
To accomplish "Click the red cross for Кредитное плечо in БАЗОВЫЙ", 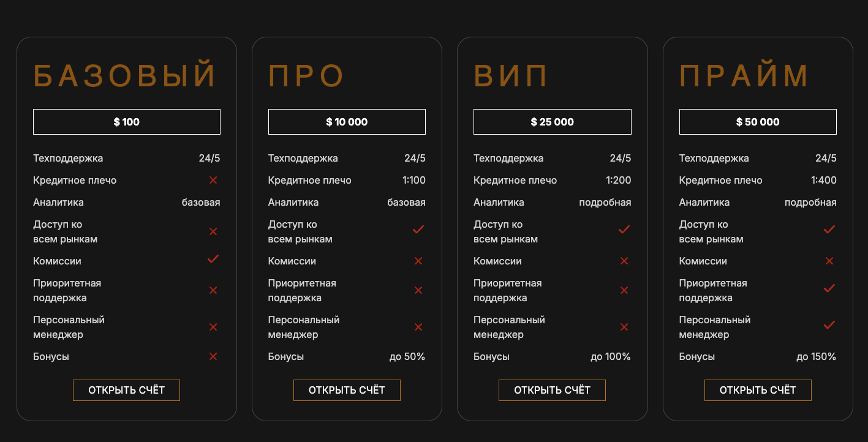I will 213,180.
